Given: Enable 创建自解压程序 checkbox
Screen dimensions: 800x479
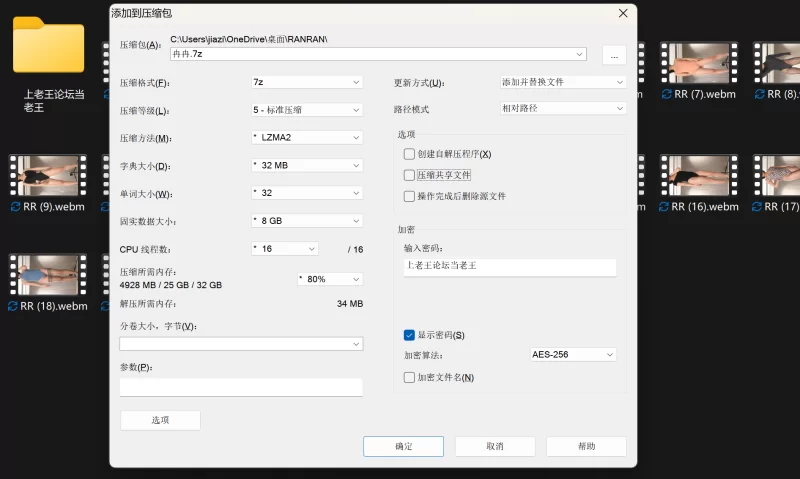Looking at the screenshot, I should pyautogui.click(x=409, y=154).
